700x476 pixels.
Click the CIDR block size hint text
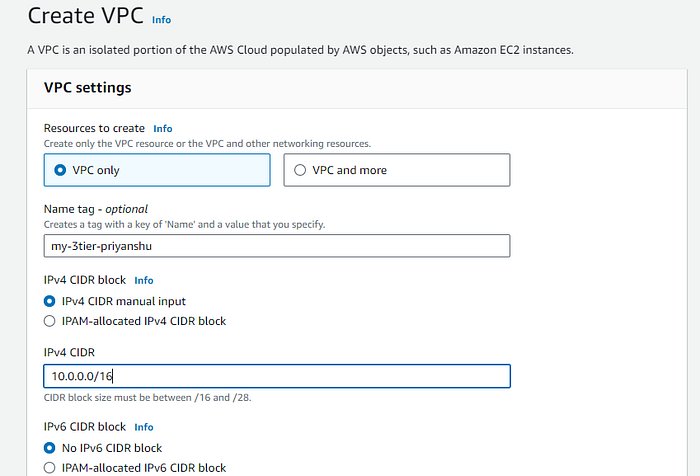[x=147, y=397]
